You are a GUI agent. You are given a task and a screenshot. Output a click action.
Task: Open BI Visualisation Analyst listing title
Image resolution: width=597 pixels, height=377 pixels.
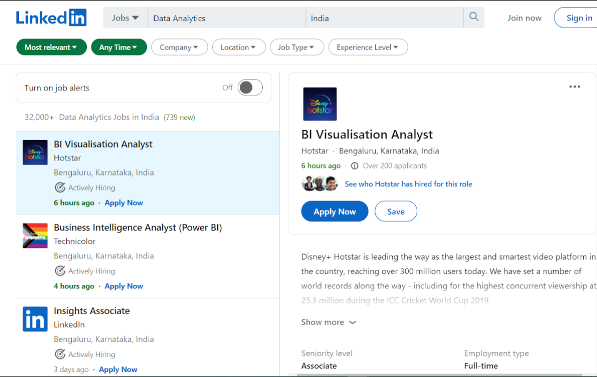tap(103, 144)
